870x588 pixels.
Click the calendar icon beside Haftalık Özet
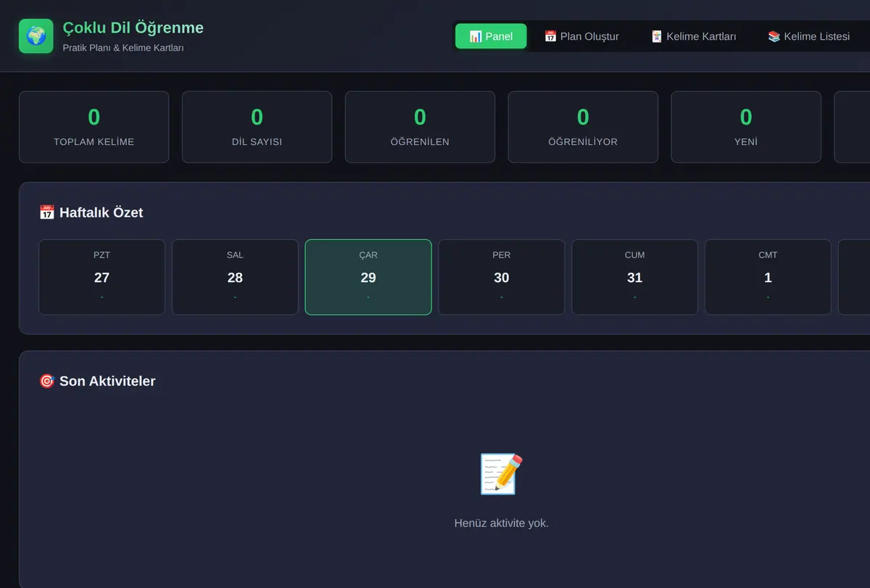point(47,212)
